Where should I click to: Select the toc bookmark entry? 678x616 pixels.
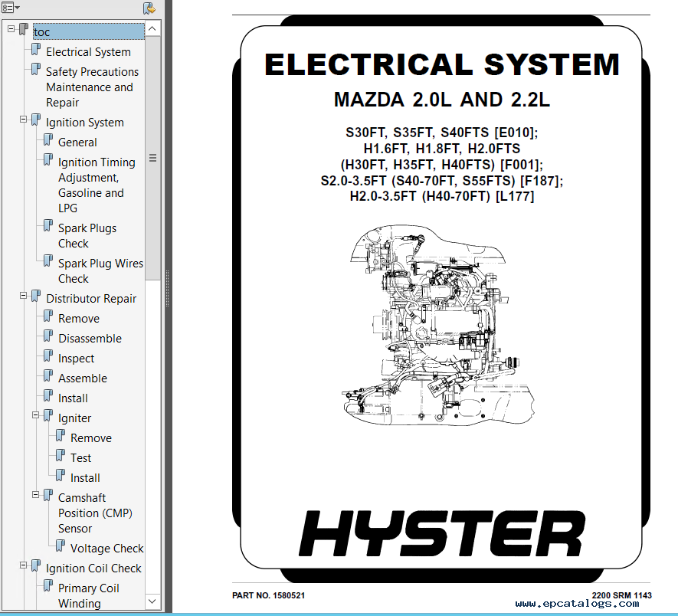pyautogui.click(x=89, y=31)
